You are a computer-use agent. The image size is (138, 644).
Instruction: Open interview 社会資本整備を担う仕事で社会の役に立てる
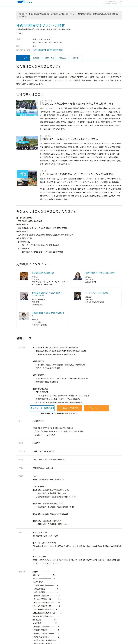(x=48, y=314)
